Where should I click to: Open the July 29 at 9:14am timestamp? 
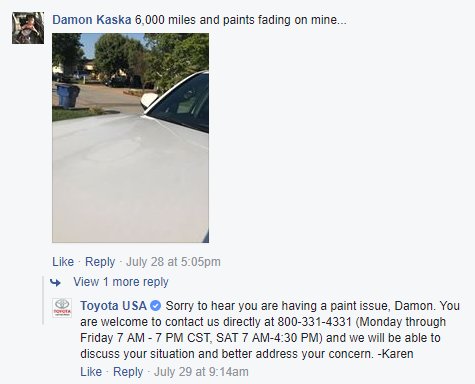pyautogui.click(x=201, y=372)
